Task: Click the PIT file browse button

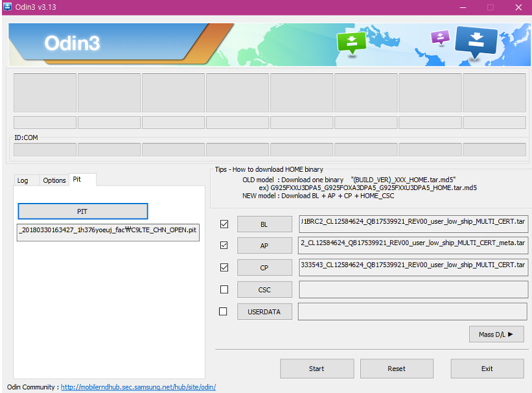Action: 83,211
